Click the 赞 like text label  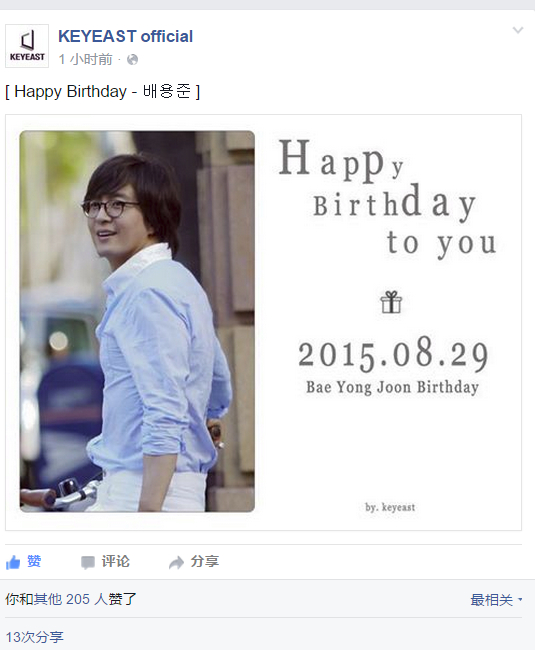[34, 561]
